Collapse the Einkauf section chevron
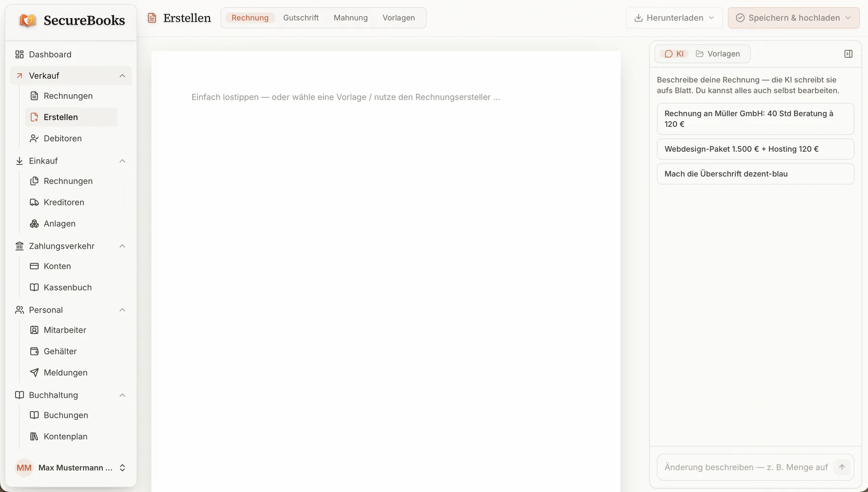The image size is (868, 492). 122,161
